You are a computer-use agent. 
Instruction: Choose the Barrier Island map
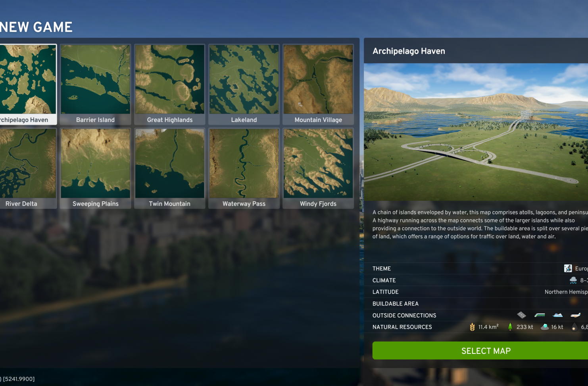tap(95, 84)
